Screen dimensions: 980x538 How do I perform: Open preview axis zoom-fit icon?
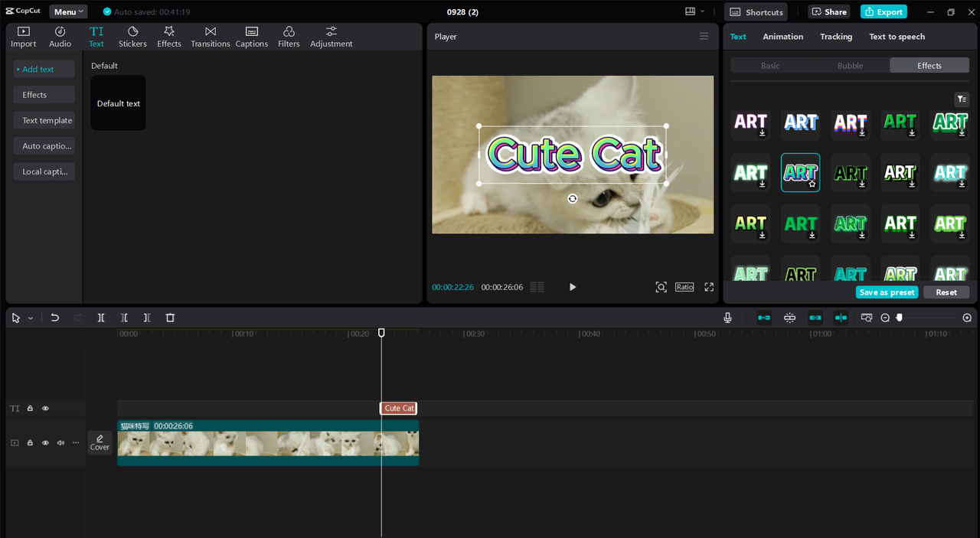[867, 318]
